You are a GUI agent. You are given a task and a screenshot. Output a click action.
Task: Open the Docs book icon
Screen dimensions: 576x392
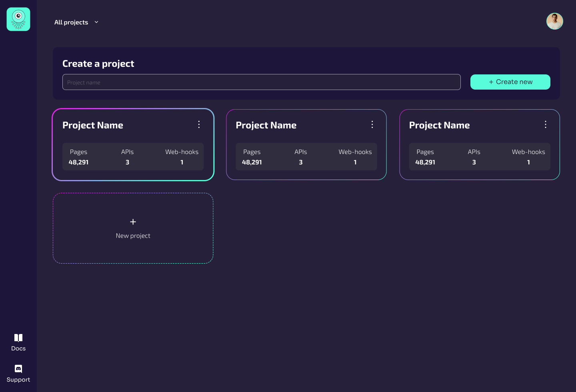[18, 338]
